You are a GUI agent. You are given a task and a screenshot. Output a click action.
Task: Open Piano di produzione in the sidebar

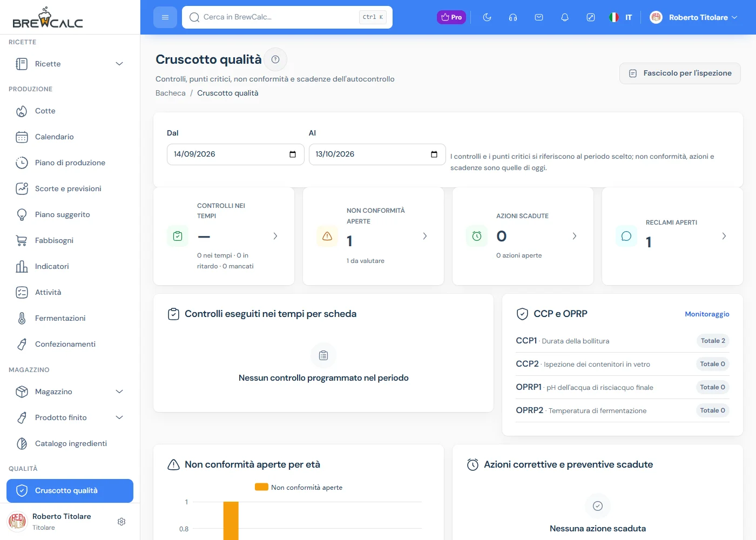tap(70, 163)
